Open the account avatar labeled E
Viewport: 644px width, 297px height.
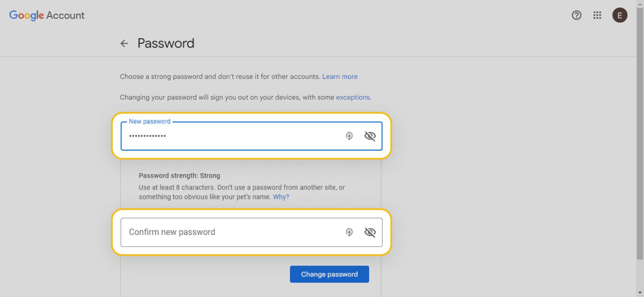point(620,15)
